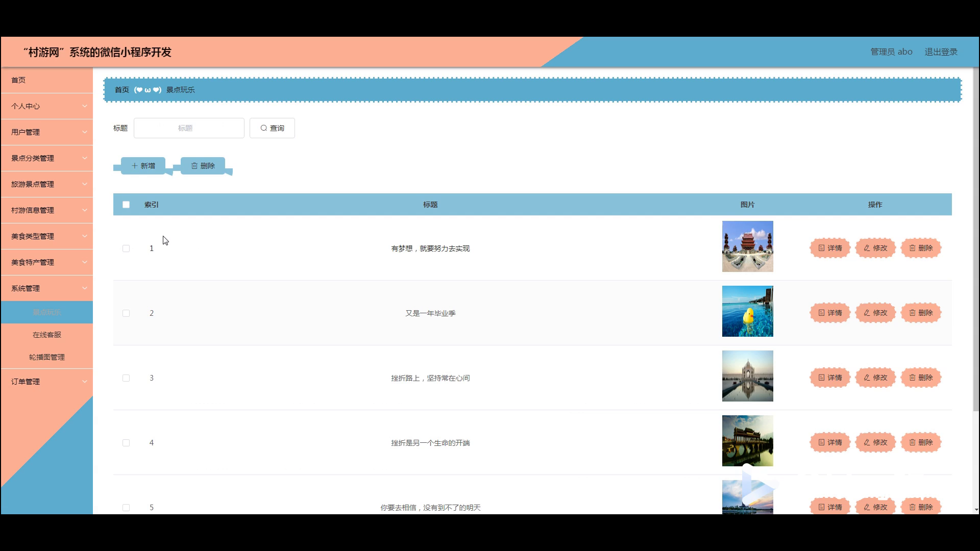
Task: Open 详情 for row 挫折路上，坚持常在心间
Action: click(x=830, y=378)
